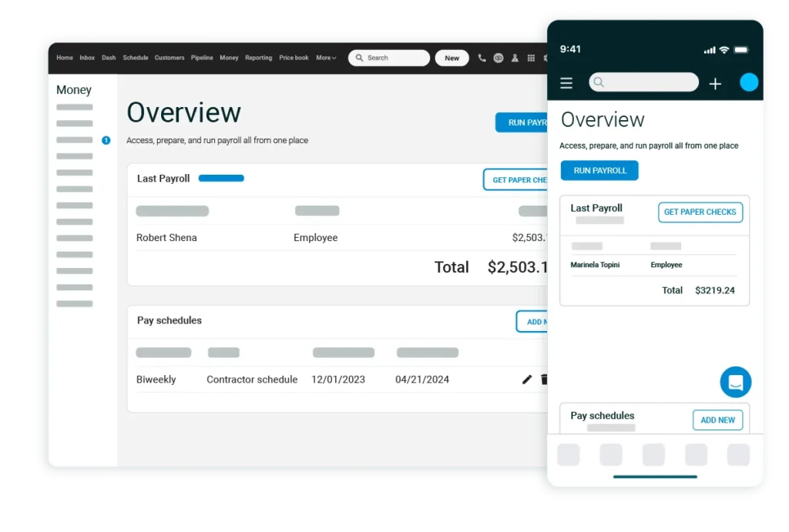Open the Money tab in navigation
This screenshot has height=532, width=789.
tap(229, 58)
